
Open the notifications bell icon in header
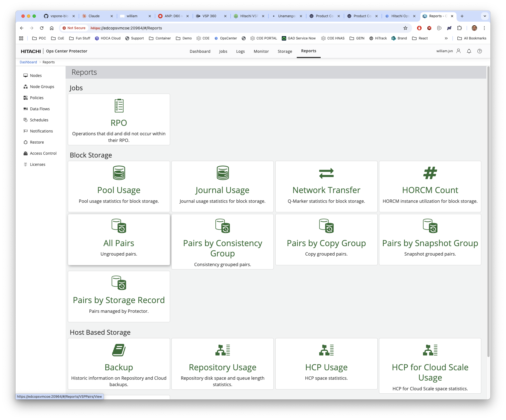[x=469, y=51]
